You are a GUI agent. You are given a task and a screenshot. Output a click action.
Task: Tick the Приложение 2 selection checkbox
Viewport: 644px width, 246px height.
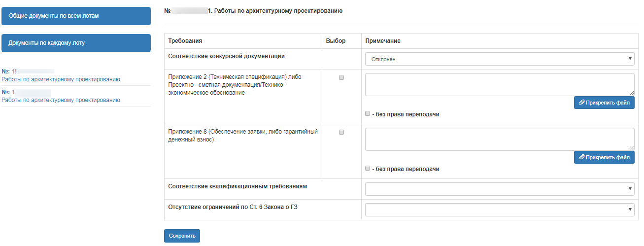[x=341, y=77]
